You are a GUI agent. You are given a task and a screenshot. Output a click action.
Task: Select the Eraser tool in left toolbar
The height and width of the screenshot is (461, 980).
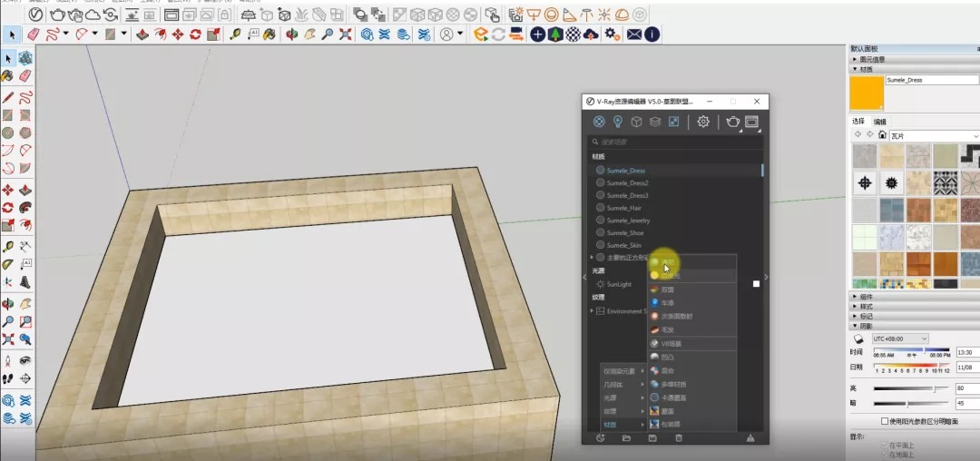(25, 75)
